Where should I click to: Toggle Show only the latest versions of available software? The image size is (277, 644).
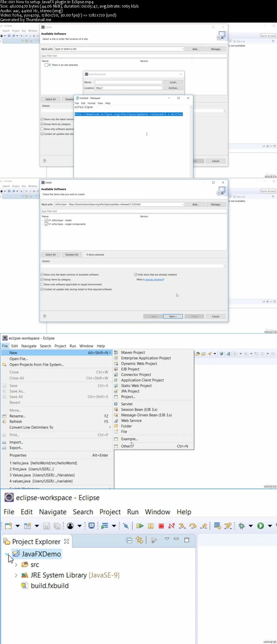tap(42, 274)
